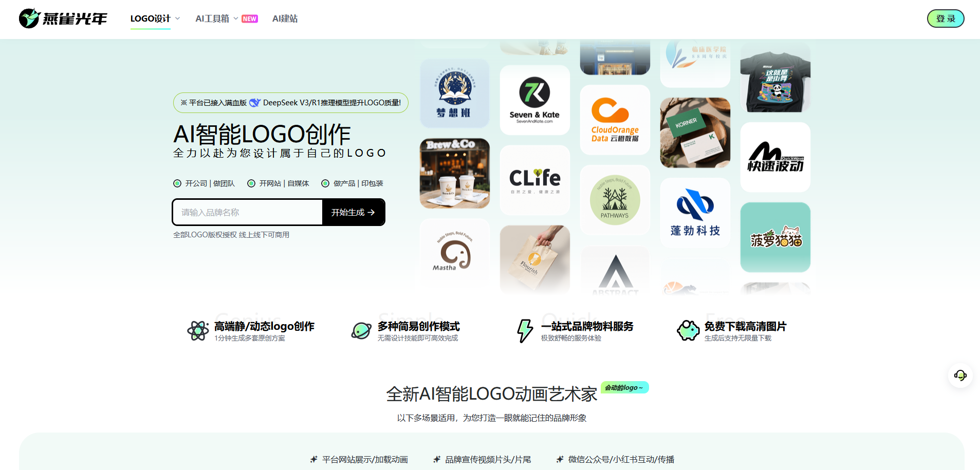Select the 开公司 | 做团队 radio option
The image size is (980, 470).
(177, 183)
